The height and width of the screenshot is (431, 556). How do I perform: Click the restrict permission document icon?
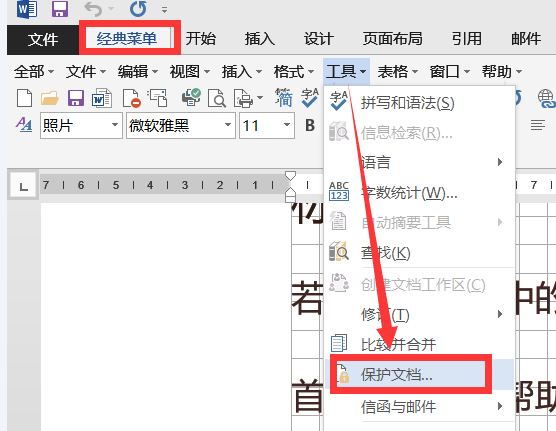(x=132, y=98)
